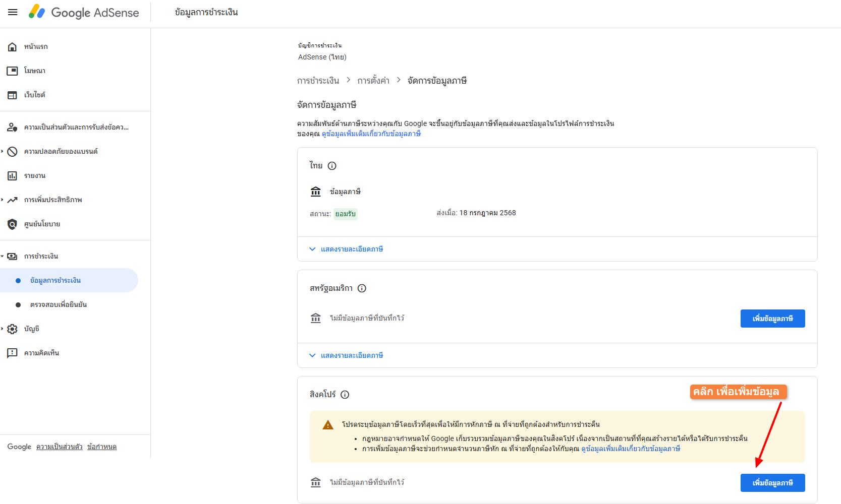The image size is (841, 504).
Task: Select the หน้าแรก home icon in sidebar
Action: point(13,46)
